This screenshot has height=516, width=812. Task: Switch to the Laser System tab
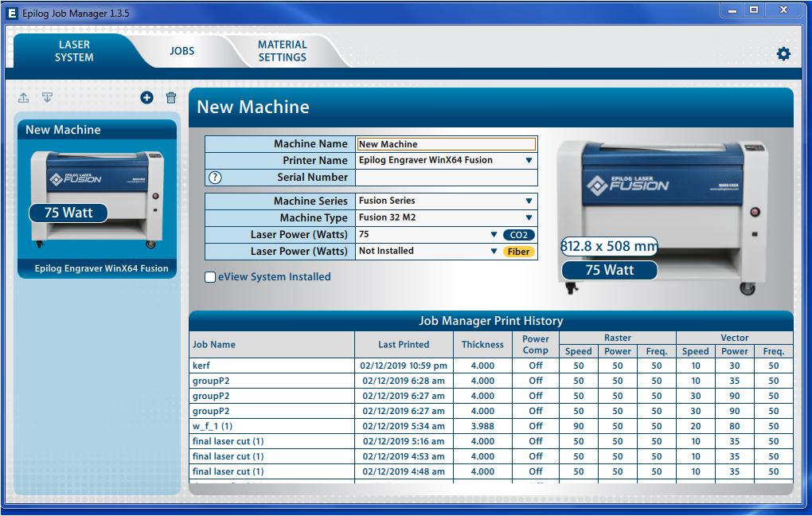point(74,51)
